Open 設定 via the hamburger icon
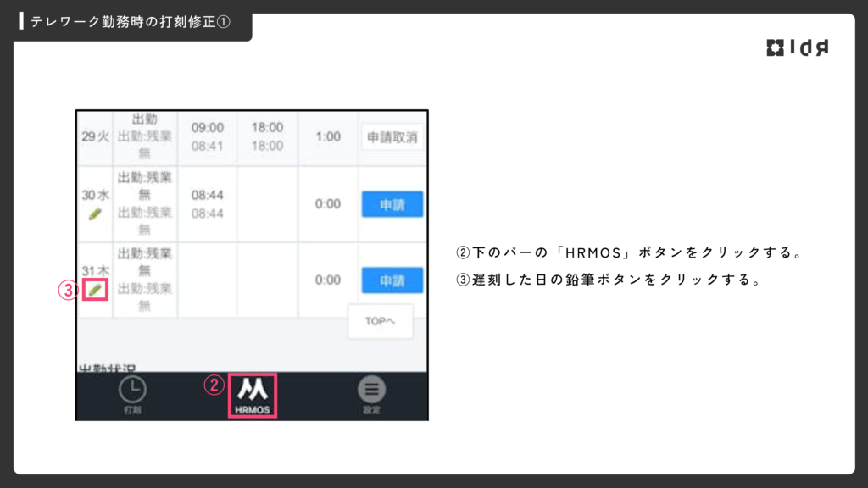Screen dimensions: 868x488 pos(371,392)
